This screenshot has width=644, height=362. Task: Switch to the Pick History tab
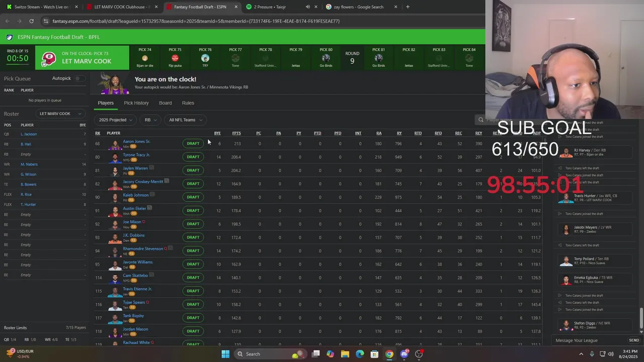136,103
